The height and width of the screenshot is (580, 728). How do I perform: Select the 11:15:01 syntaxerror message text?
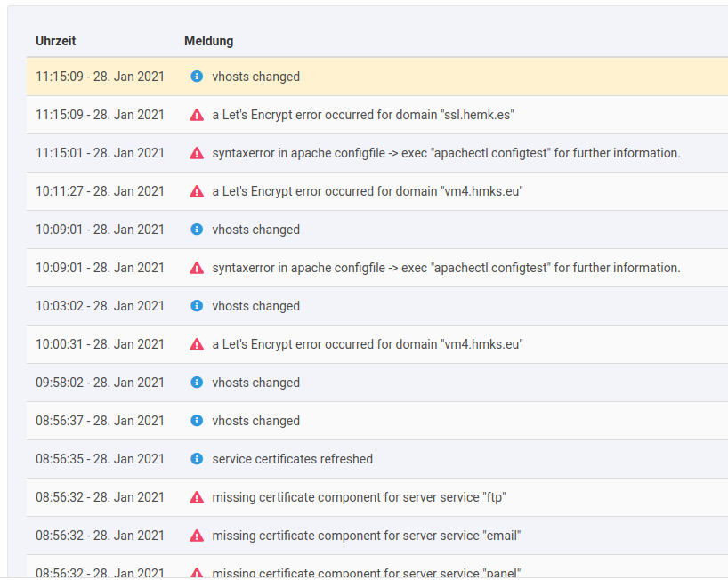446,153
